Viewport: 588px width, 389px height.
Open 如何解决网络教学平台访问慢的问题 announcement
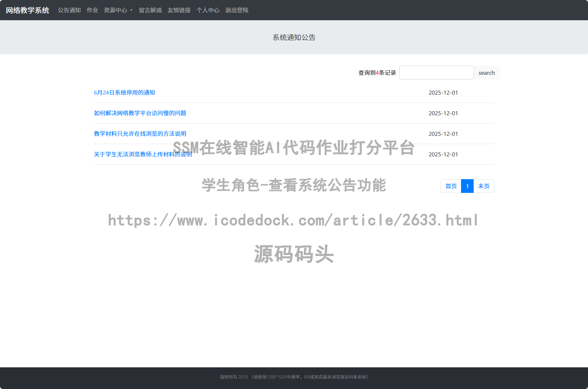[x=140, y=113]
